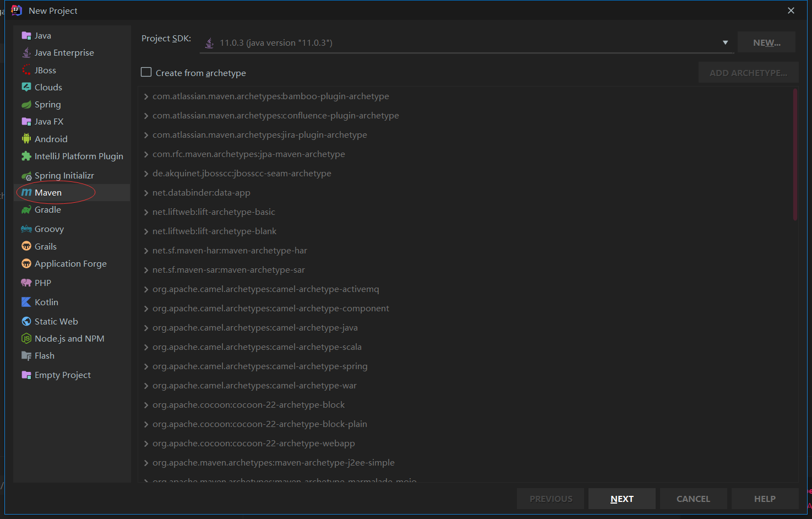
Task: Select lift-archetype-blank row
Action: pyautogui.click(x=465, y=231)
